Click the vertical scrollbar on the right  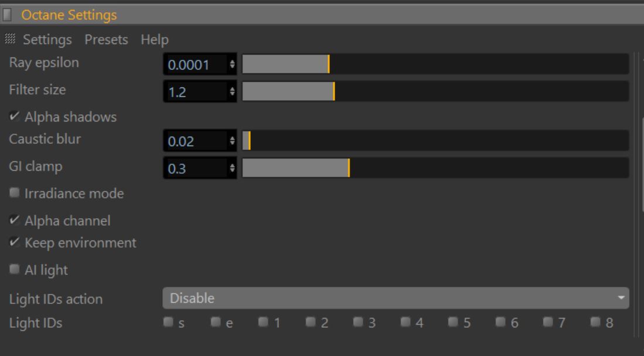[642, 164]
